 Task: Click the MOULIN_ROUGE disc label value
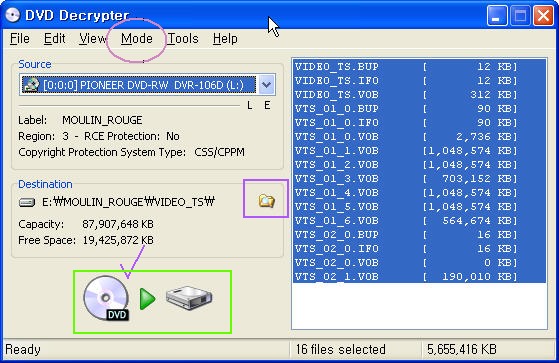102,120
